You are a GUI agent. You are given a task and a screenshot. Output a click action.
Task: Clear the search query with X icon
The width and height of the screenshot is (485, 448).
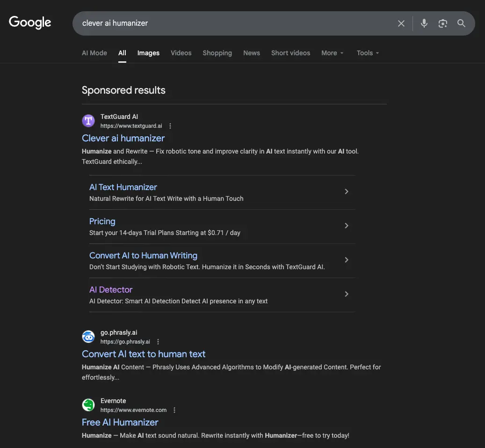[401, 23]
